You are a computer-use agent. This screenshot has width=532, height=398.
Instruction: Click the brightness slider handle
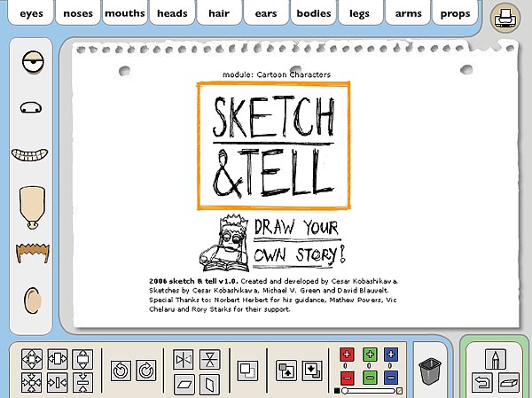[345, 391]
